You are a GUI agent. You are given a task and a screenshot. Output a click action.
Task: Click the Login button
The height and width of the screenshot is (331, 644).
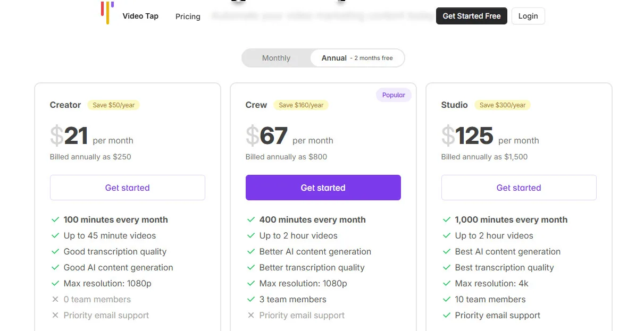[528, 16]
